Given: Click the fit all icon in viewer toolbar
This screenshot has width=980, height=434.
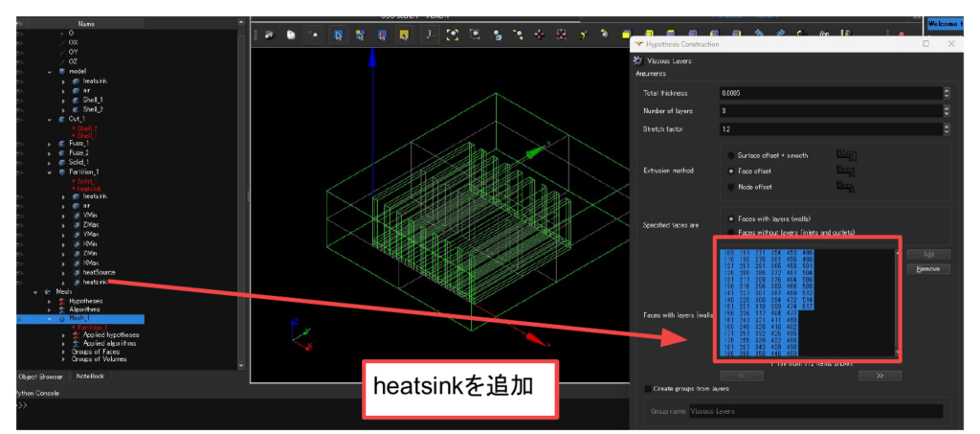Looking at the screenshot, I should [x=452, y=35].
